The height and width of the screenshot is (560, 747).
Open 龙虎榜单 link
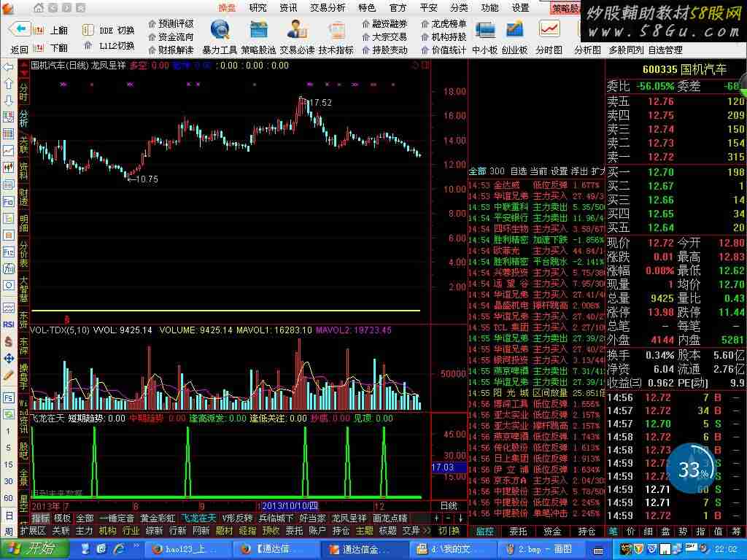tap(444, 24)
